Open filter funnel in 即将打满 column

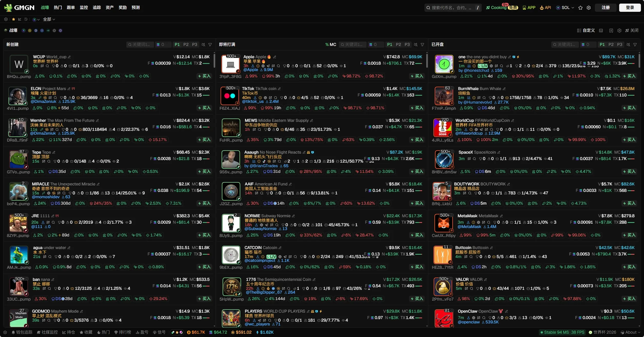[x=422, y=45]
